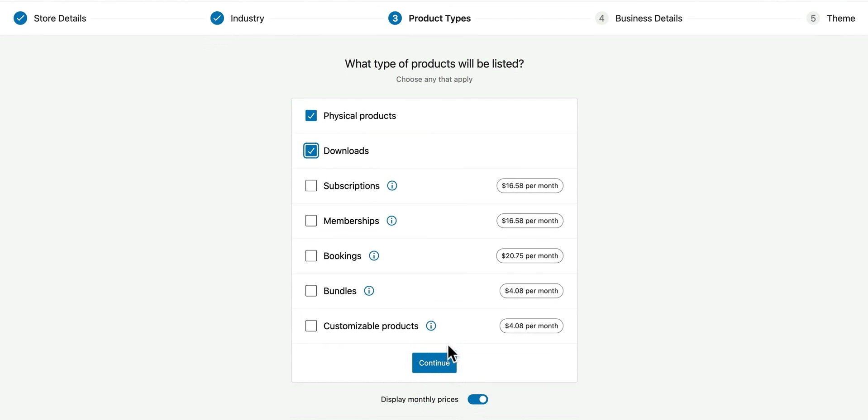Enable the Subscriptions checkbox
The height and width of the screenshot is (420, 868).
[x=311, y=186]
